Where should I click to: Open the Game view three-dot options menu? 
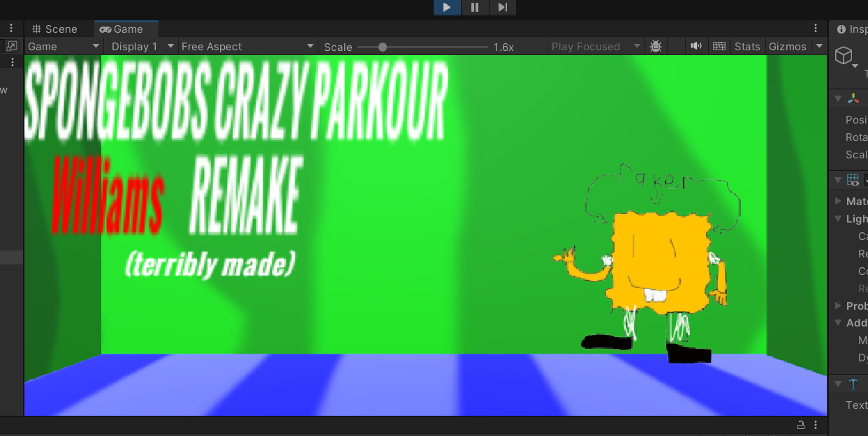[x=816, y=29]
